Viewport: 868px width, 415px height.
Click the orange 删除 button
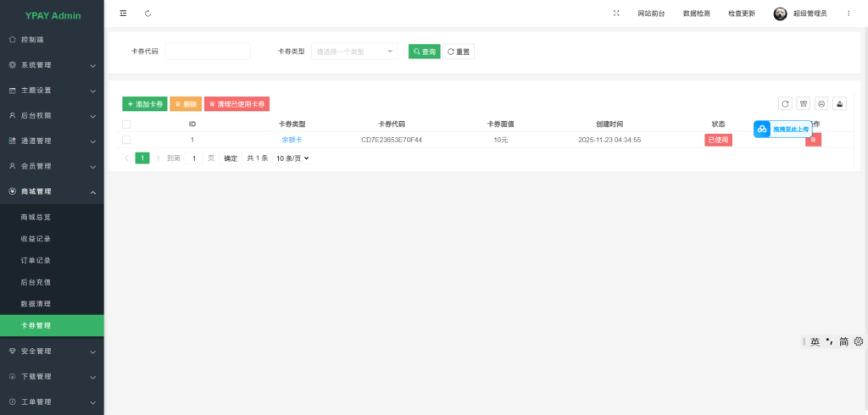click(x=186, y=104)
